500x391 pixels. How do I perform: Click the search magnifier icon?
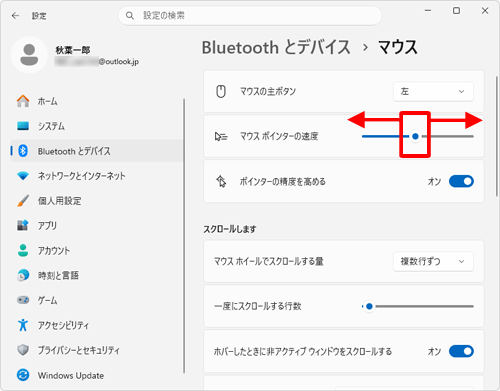[x=130, y=16]
